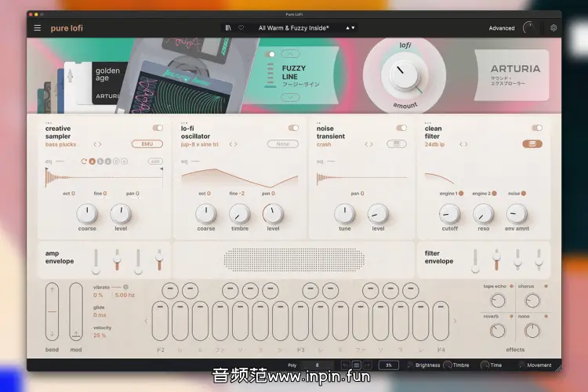Click the reverb effect knob
This screenshot has width=588, height=392.
pyautogui.click(x=498, y=331)
